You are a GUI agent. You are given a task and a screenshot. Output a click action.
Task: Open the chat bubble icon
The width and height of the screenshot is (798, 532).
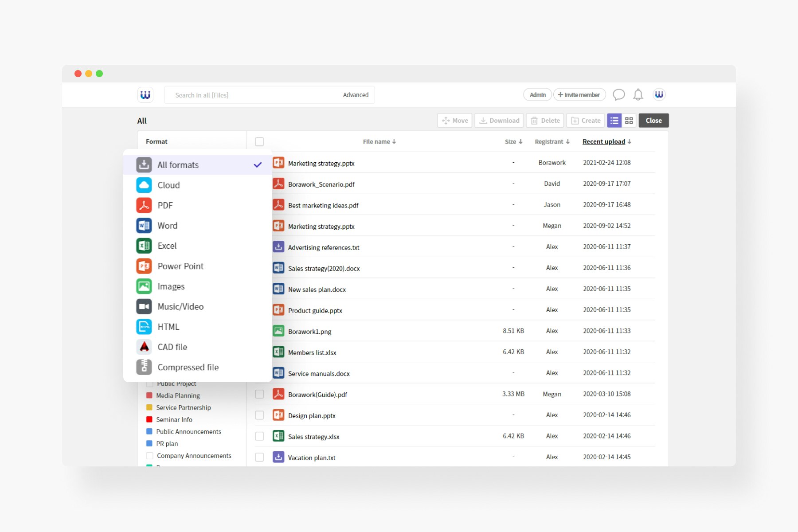pyautogui.click(x=618, y=95)
